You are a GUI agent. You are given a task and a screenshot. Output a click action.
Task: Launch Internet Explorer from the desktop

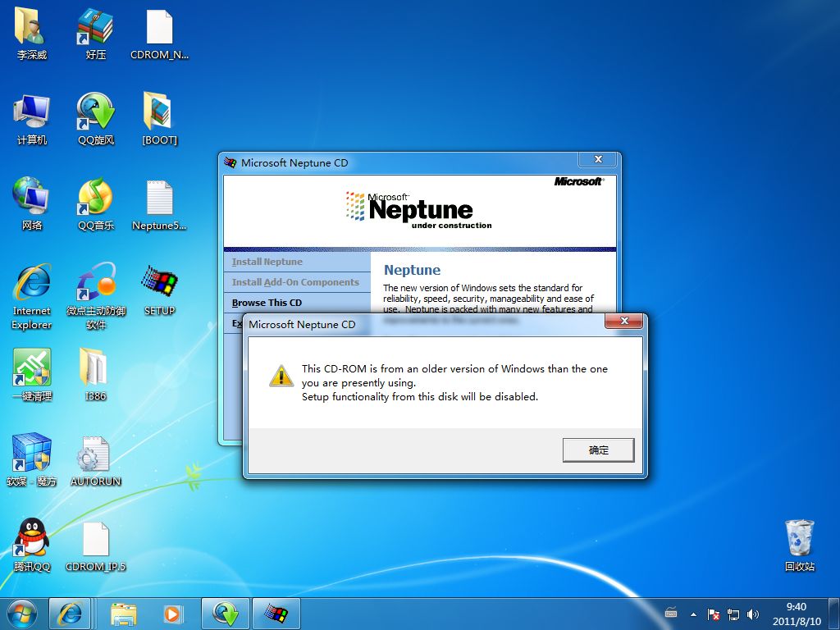[x=32, y=296]
